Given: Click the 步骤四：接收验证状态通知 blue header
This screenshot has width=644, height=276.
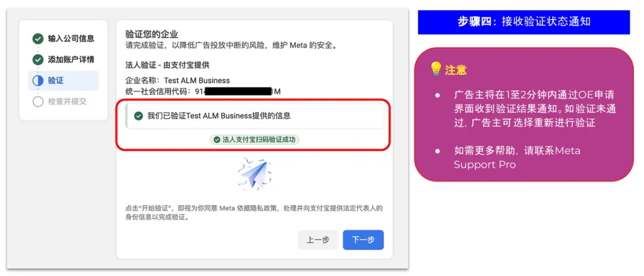Looking at the screenshot, I should (524, 22).
